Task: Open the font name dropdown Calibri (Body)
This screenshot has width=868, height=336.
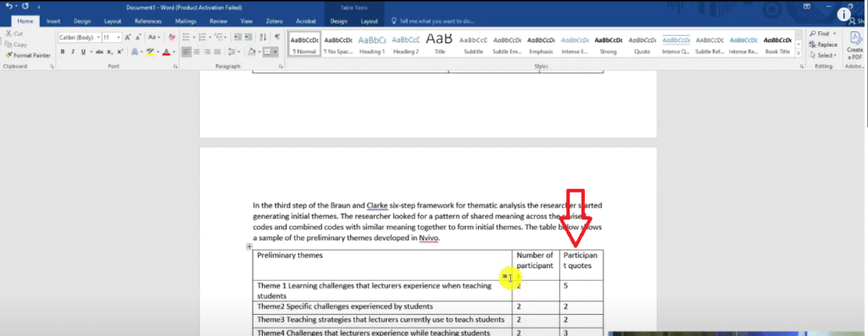Action: [x=98, y=37]
